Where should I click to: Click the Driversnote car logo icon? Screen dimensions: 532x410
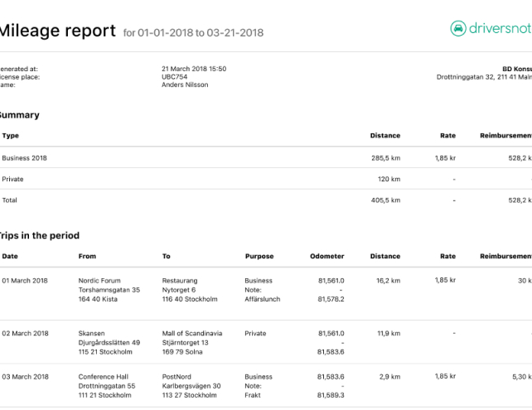point(458,28)
